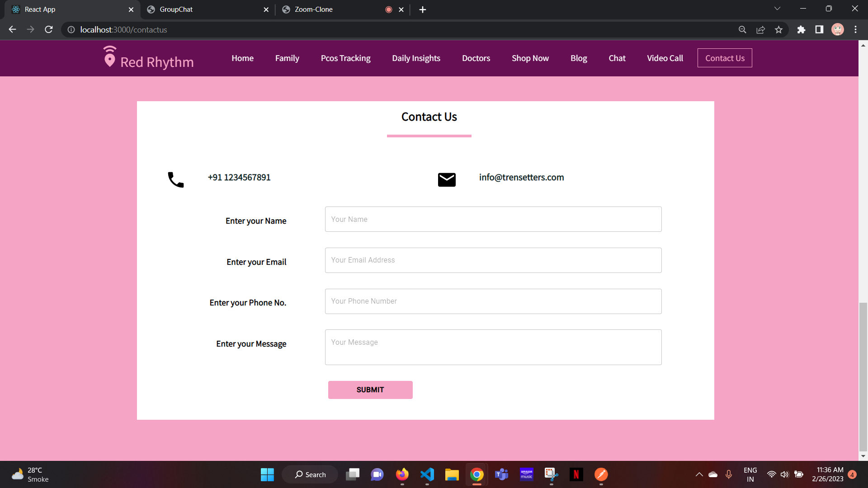The width and height of the screenshot is (868, 488).
Task: Click the envelope email icon
Action: click(447, 179)
